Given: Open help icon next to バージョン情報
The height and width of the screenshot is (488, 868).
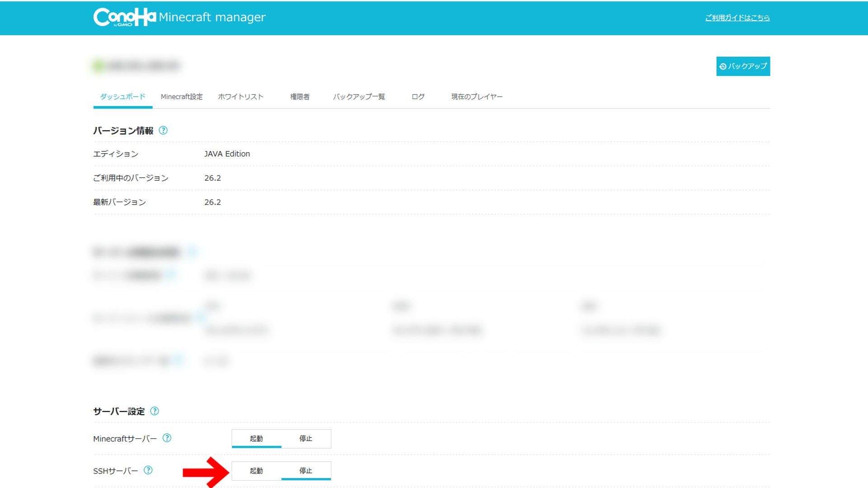Looking at the screenshot, I should (163, 131).
